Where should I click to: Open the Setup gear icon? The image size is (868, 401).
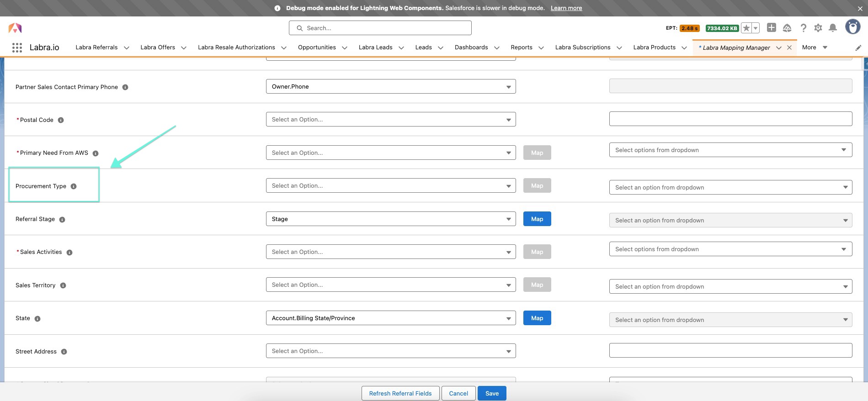(x=818, y=28)
